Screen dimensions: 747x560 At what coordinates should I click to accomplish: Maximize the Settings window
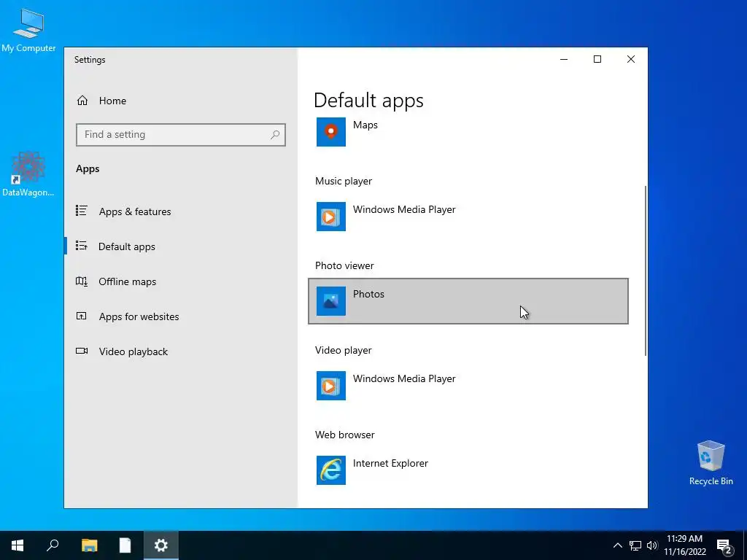click(597, 59)
